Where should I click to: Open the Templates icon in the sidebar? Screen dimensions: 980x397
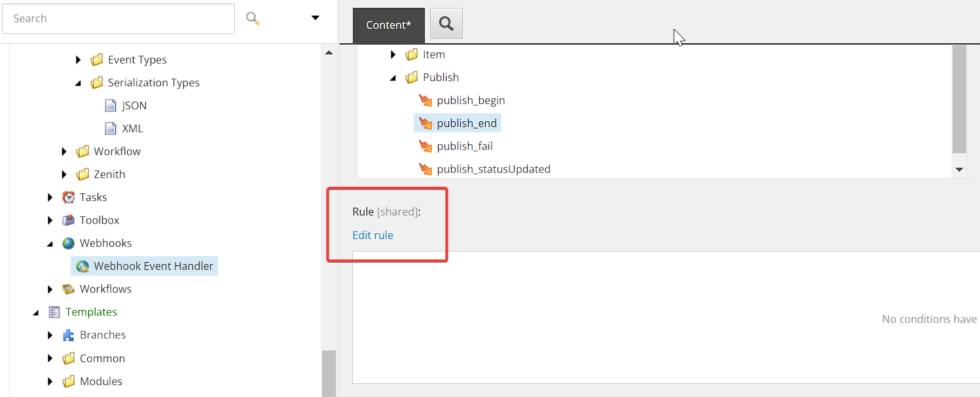tap(54, 311)
